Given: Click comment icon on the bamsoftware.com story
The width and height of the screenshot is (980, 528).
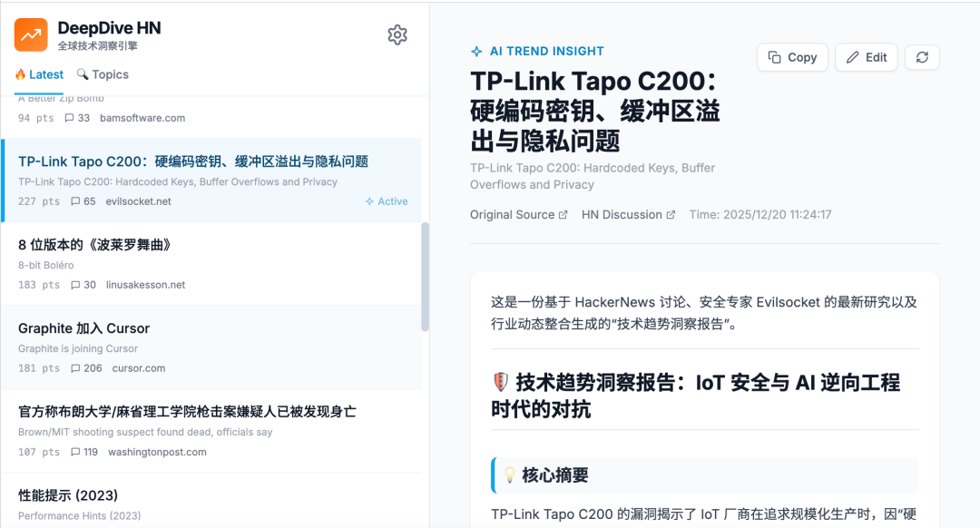Looking at the screenshot, I should pos(69,118).
